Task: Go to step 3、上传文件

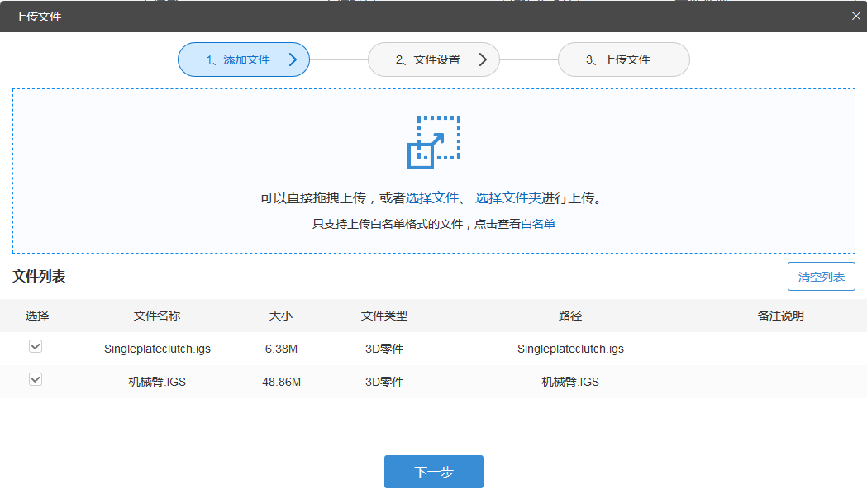Action: tap(624, 59)
